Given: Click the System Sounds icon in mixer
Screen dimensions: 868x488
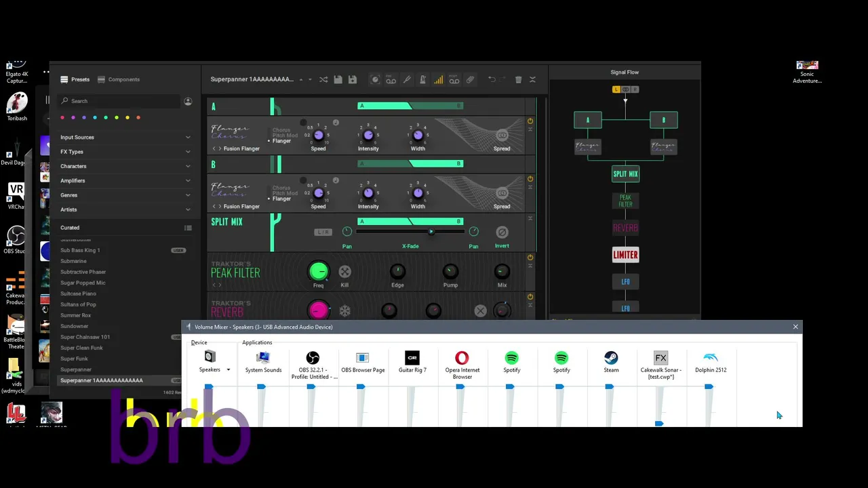Looking at the screenshot, I should point(263,357).
